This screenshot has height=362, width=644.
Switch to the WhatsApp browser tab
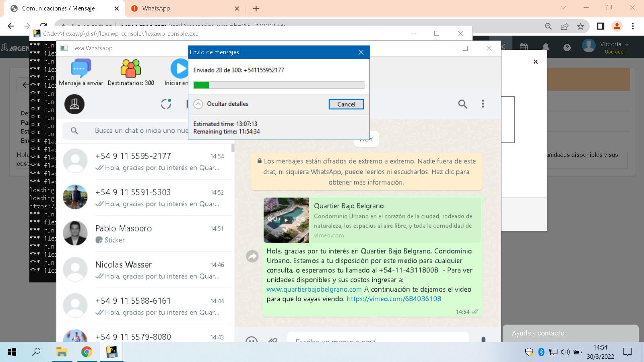(x=185, y=8)
